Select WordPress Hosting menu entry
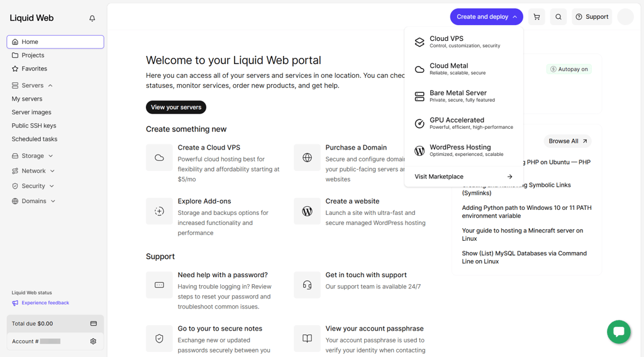Viewport: 644px width, 357px height. 464,150
